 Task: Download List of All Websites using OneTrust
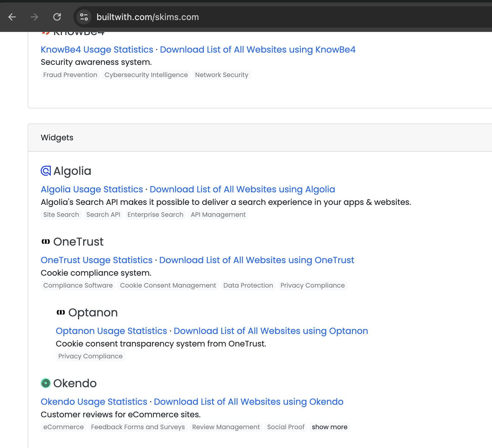coord(257,260)
